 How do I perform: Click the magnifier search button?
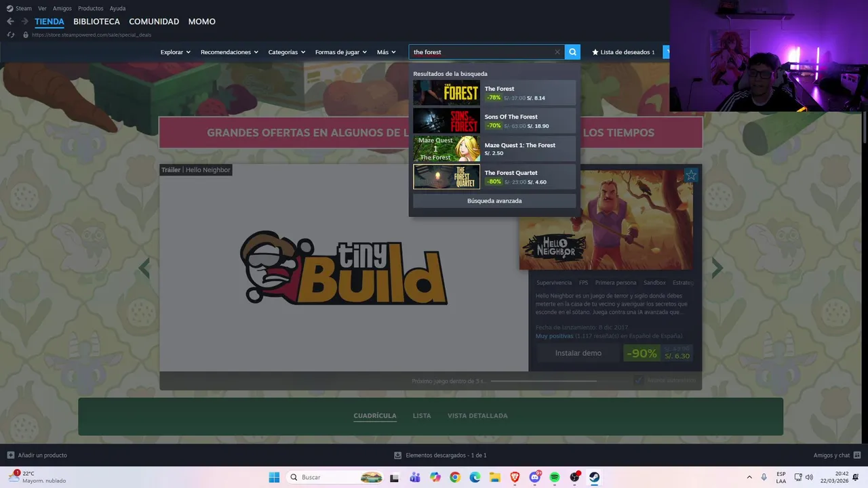click(x=573, y=52)
